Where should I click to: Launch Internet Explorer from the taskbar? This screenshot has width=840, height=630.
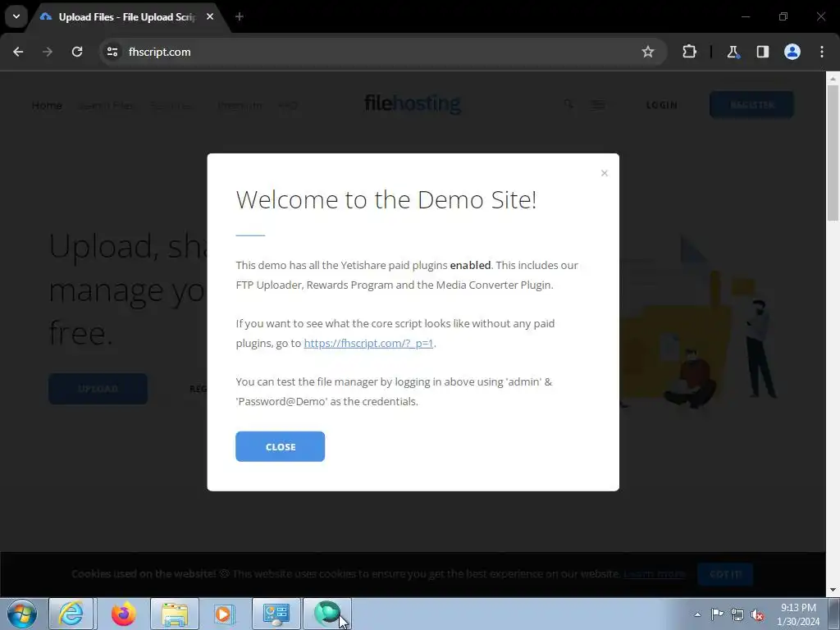click(71, 614)
